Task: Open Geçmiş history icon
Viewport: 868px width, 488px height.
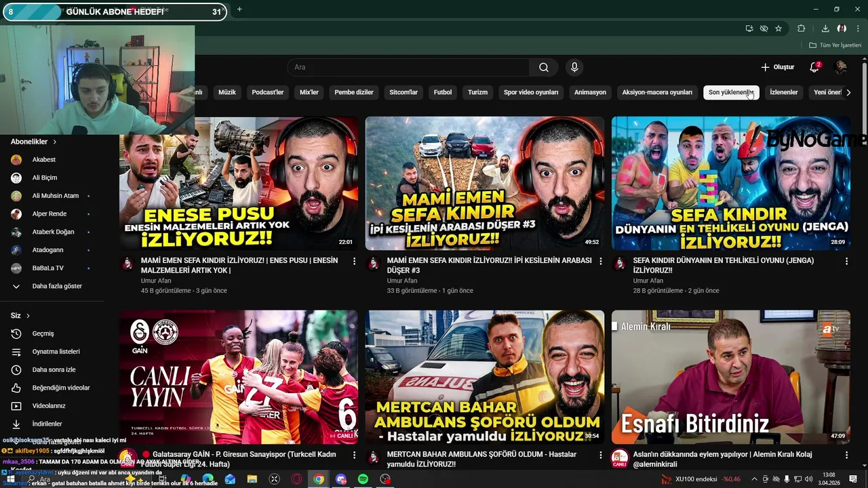Action: tap(16, 333)
